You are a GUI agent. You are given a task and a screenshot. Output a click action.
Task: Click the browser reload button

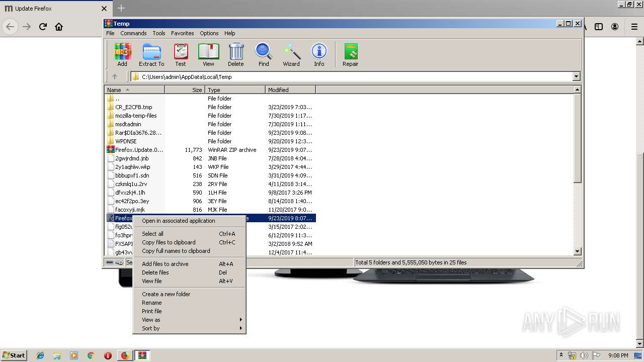pyautogui.click(x=43, y=27)
